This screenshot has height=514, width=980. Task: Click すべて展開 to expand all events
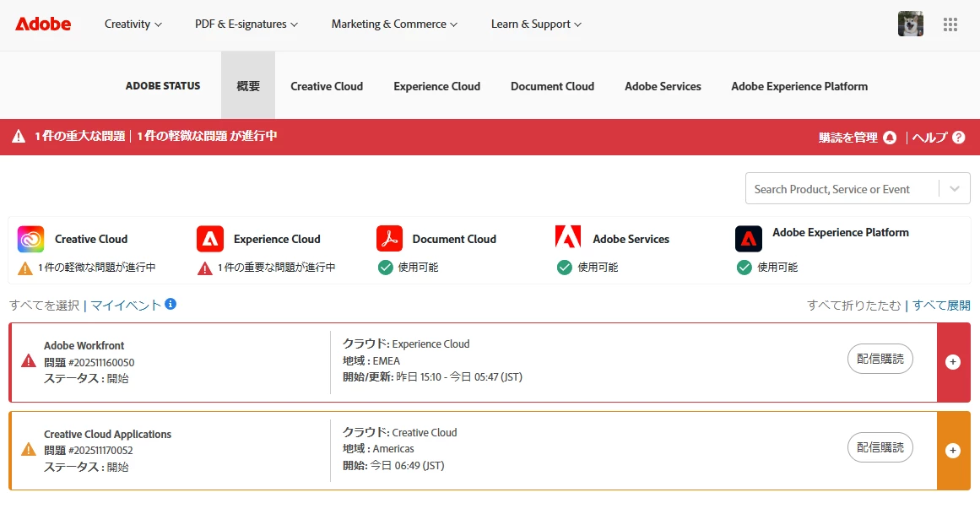pyautogui.click(x=941, y=306)
